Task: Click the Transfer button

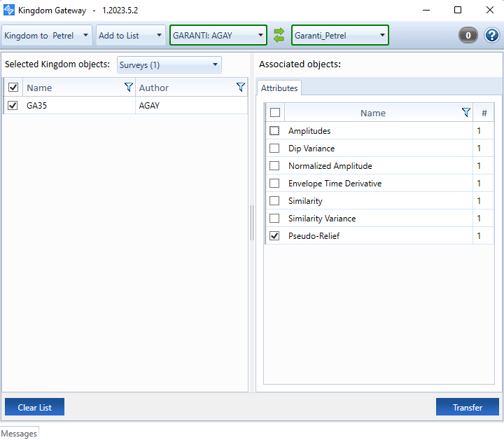Action: (467, 407)
